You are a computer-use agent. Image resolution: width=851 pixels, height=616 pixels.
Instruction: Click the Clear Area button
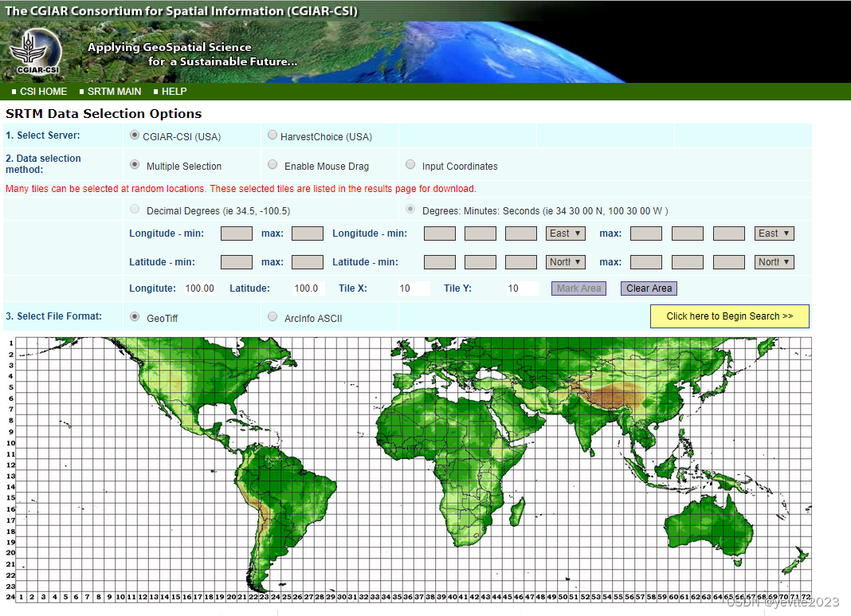coord(649,288)
